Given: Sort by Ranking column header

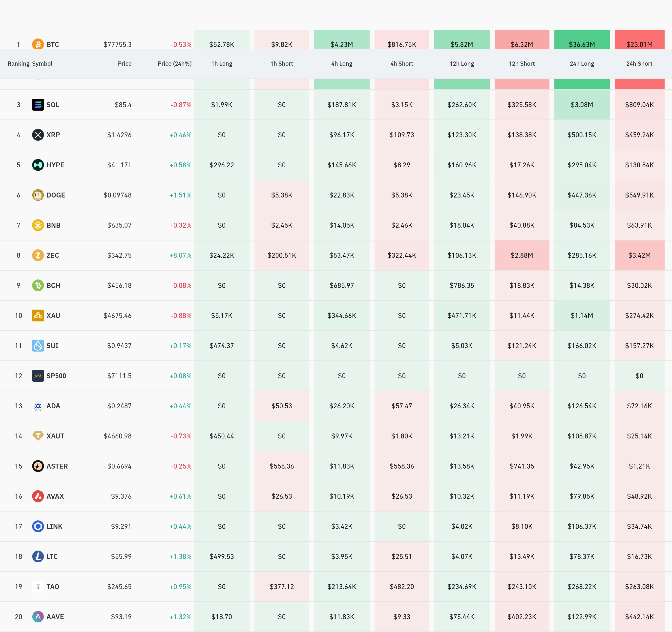Looking at the screenshot, I should pos(18,63).
